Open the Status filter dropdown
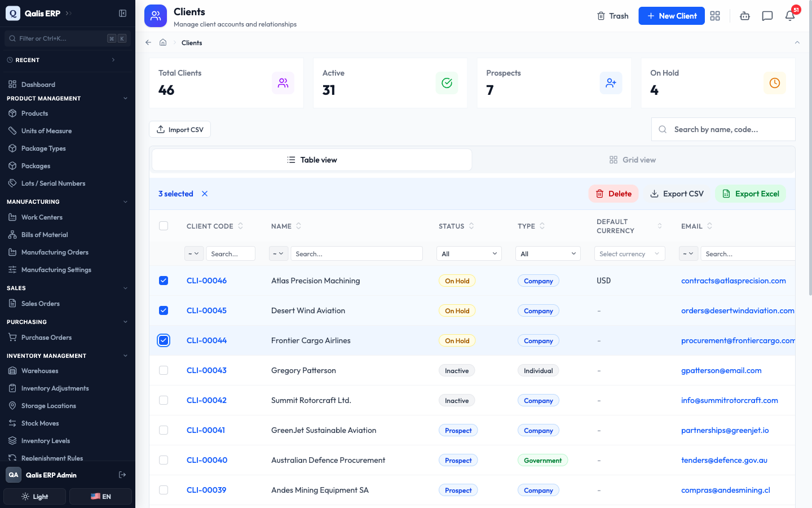Image resolution: width=812 pixels, height=508 pixels. coord(469,253)
